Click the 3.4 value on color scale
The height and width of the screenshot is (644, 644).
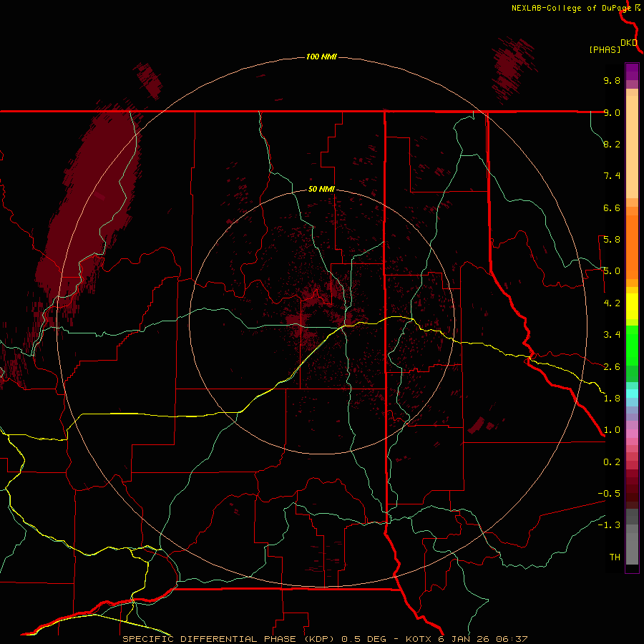tap(612, 335)
